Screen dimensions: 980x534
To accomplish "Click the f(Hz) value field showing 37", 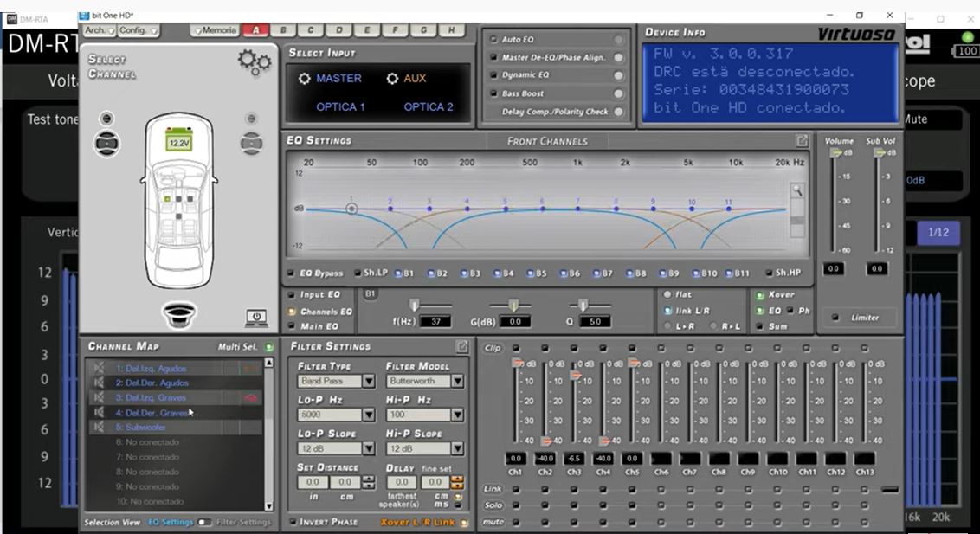I will click(435, 322).
